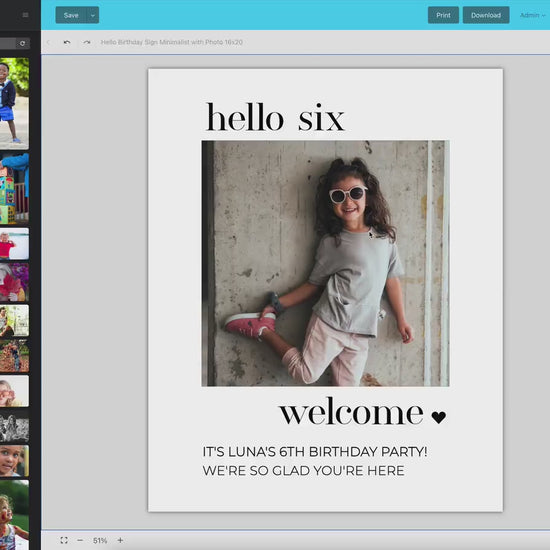Viewport: 550px width, 550px height.
Task: Select the girl photo on the canvas
Action: click(325, 263)
